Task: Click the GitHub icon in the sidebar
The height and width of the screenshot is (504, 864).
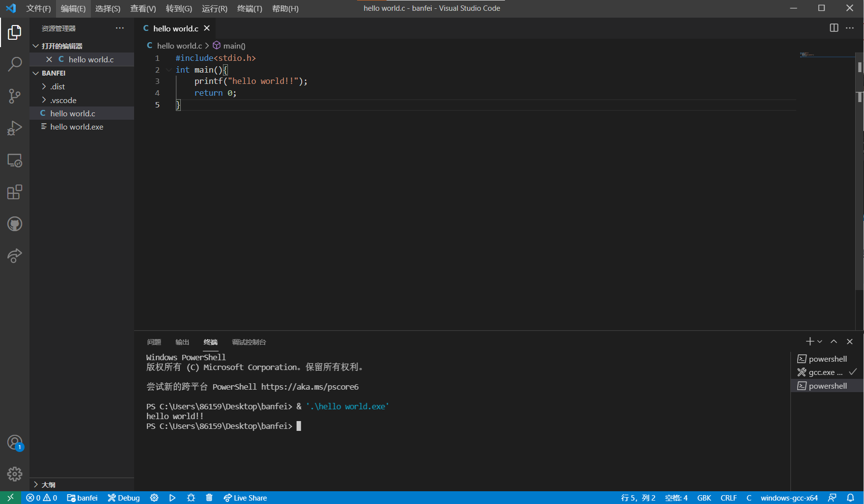Action: (x=14, y=224)
